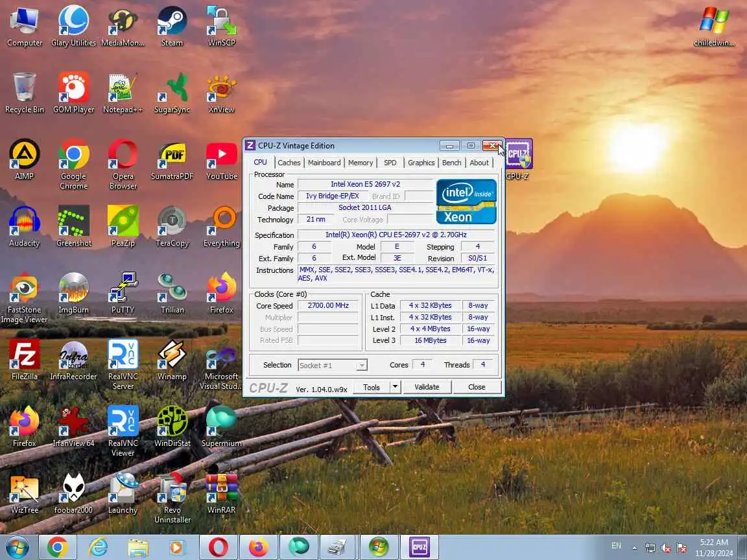Select Revo Uninstaller desktop icon

172,498
